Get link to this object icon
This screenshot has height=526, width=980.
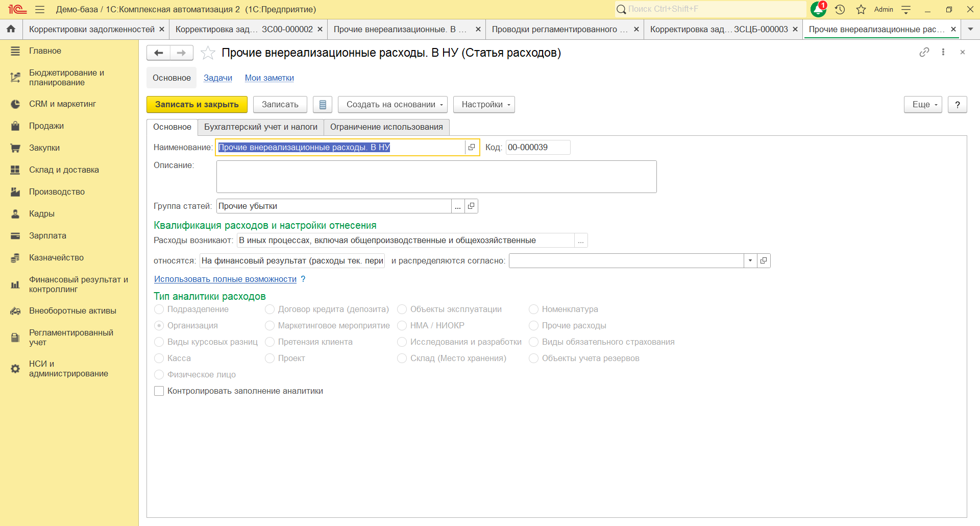924,52
